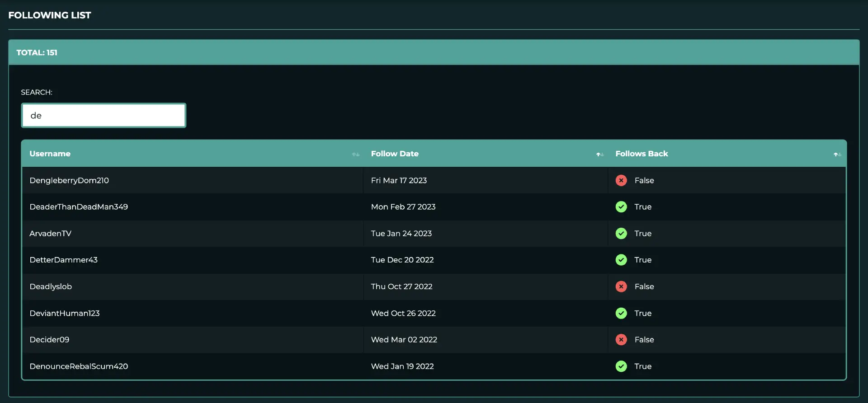868x403 pixels.
Task: Click follow date Tue Jan 24 2023
Action: click(401, 234)
